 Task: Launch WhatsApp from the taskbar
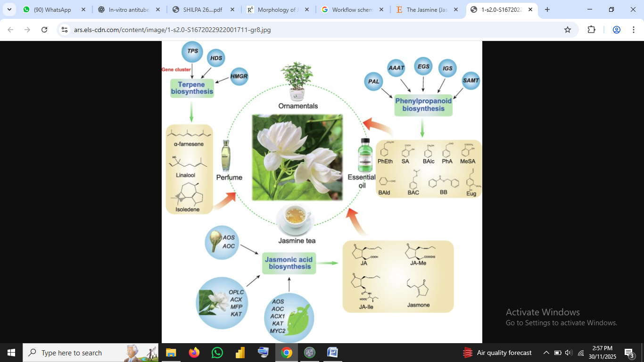[x=217, y=353]
